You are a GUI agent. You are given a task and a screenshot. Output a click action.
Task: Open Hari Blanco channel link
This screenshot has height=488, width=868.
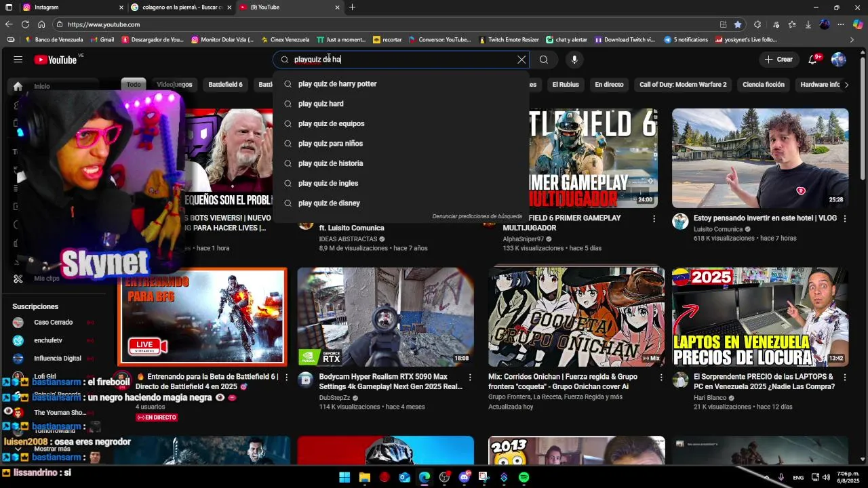pos(710,397)
